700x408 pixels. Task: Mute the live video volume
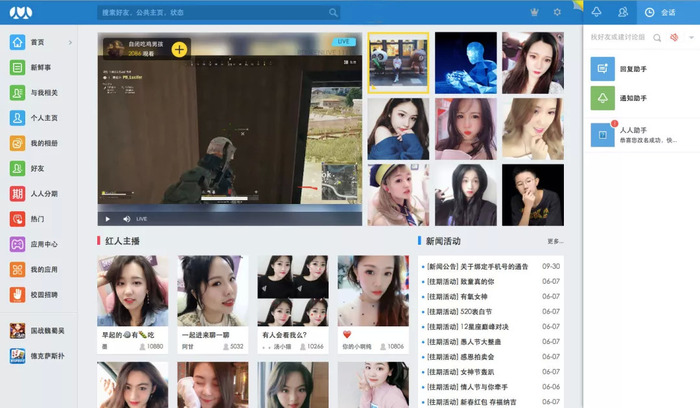point(127,219)
